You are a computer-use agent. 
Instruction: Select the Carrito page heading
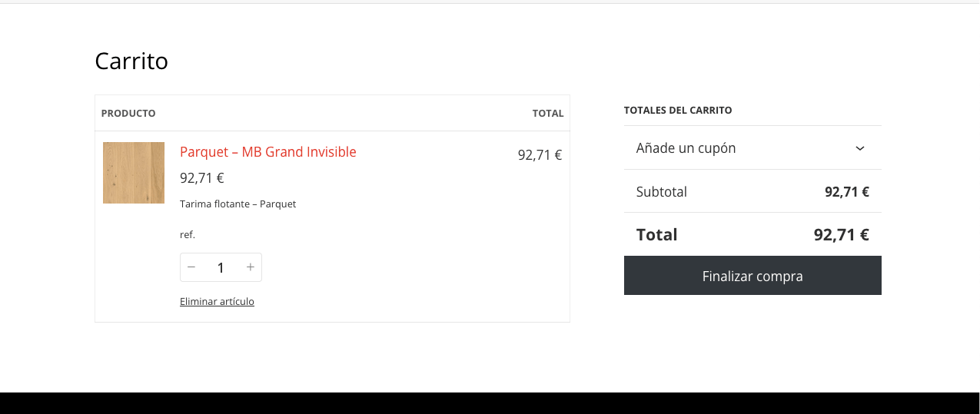click(x=131, y=61)
